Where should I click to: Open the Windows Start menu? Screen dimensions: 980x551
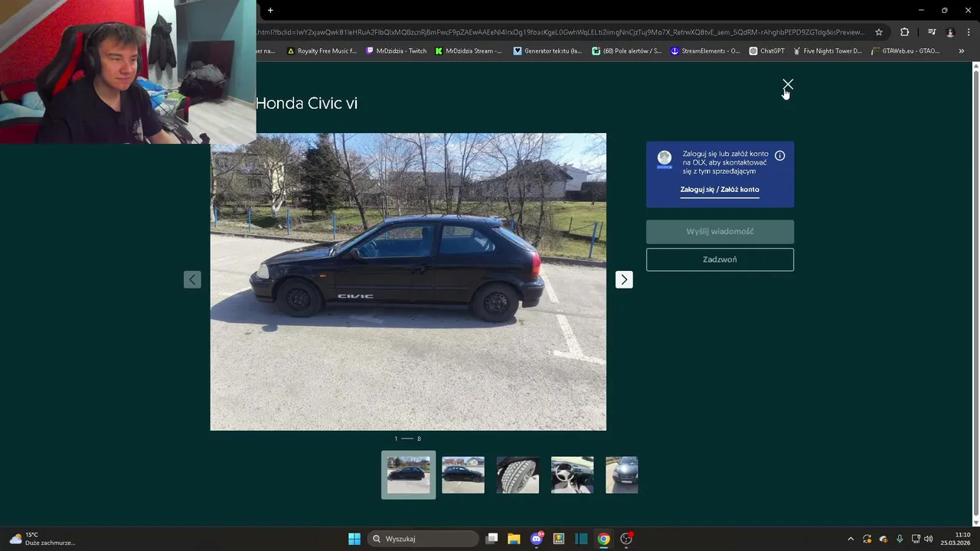pos(354,539)
